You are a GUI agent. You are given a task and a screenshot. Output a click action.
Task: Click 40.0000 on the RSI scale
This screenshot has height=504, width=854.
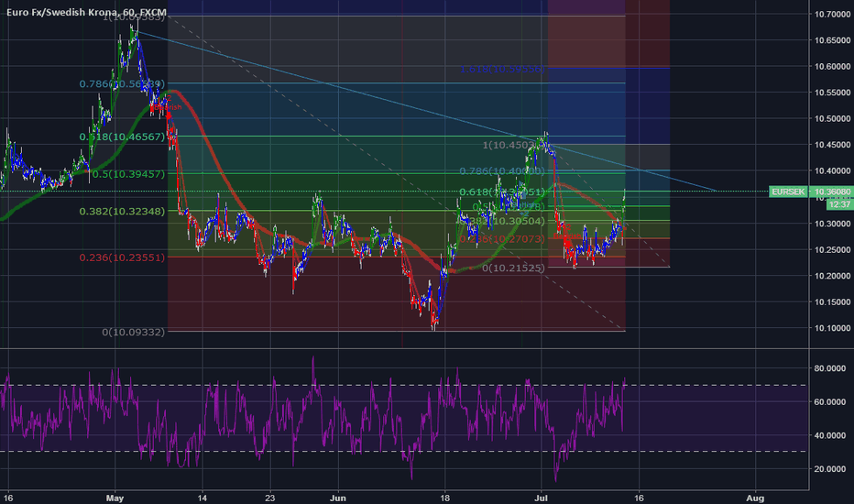click(830, 436)
